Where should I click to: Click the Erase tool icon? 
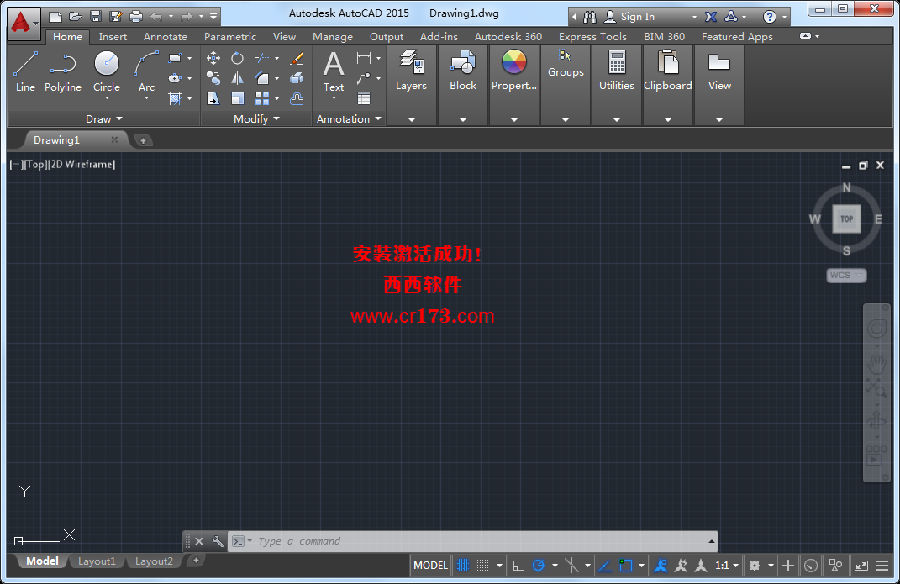[297, 58]
